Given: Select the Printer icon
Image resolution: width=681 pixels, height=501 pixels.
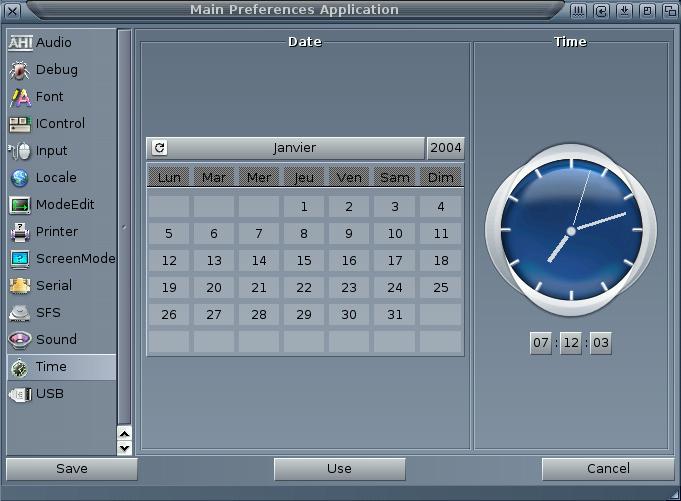Looking at the screenshot, I should tap(20, 232).
